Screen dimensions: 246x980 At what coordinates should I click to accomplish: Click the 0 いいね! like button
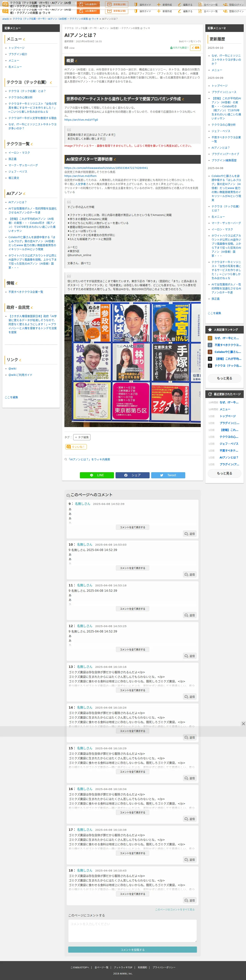(76, 447)
